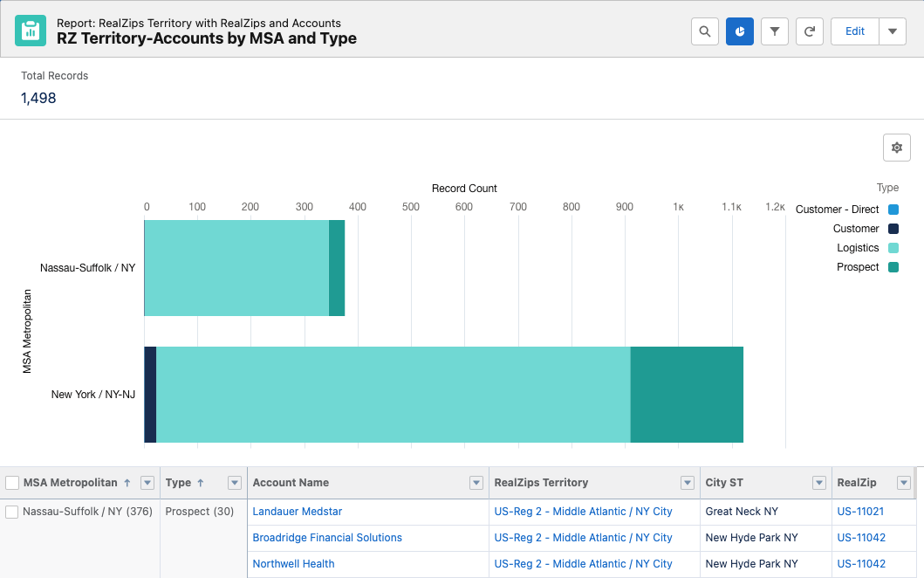Viewport: 924px width, 578px height.
Task: Open the RealZip column menu
Action: tap(903, 483)
